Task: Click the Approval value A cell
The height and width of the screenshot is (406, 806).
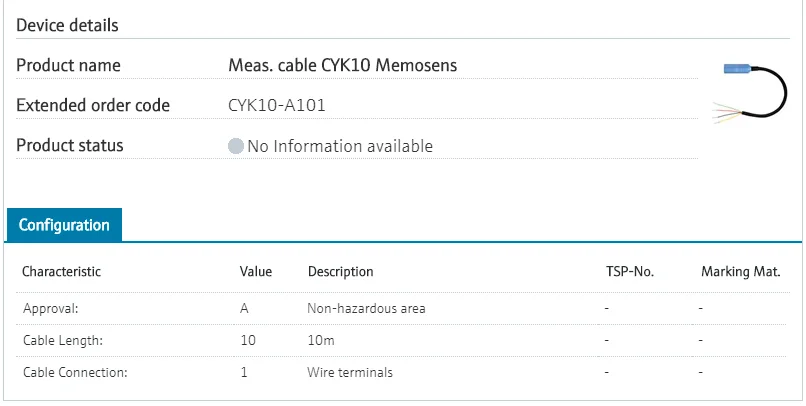Action: 244,308
